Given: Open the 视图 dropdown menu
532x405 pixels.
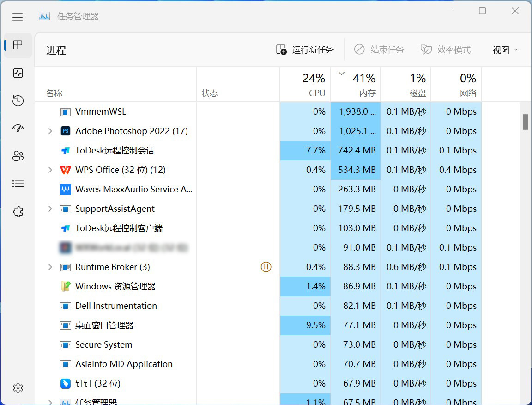Looking at the screenshot, I should (505, 50).
